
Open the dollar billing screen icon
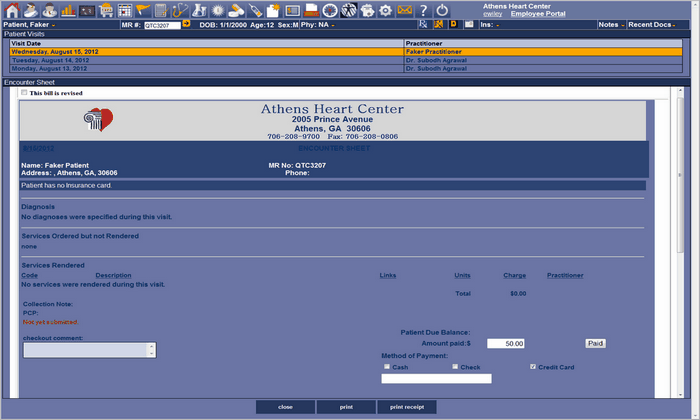292,10
